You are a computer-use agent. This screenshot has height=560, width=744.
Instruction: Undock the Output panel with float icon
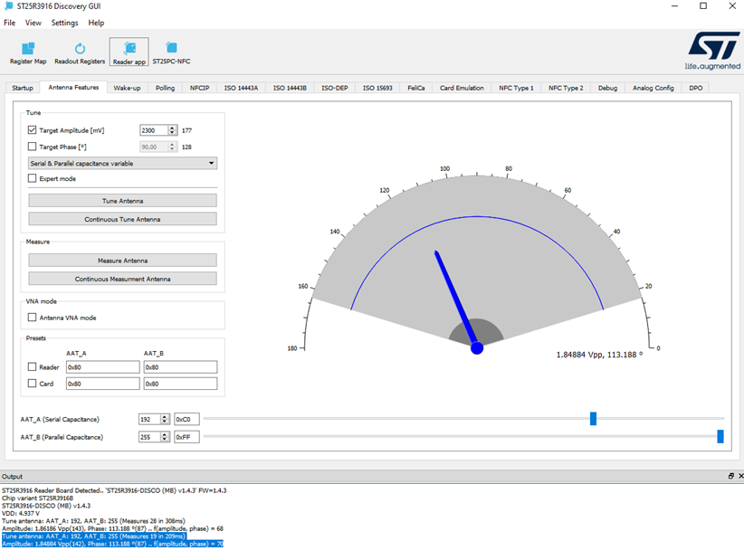click(731, 476)
